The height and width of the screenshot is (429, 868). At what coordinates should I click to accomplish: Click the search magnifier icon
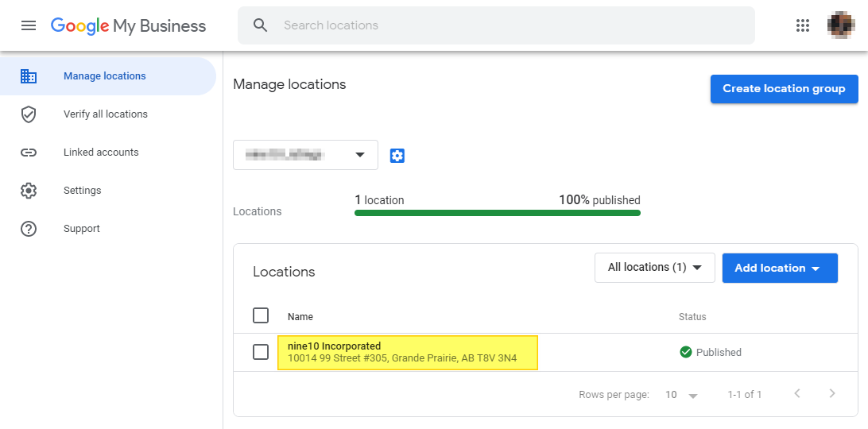(x=260, y=25)
